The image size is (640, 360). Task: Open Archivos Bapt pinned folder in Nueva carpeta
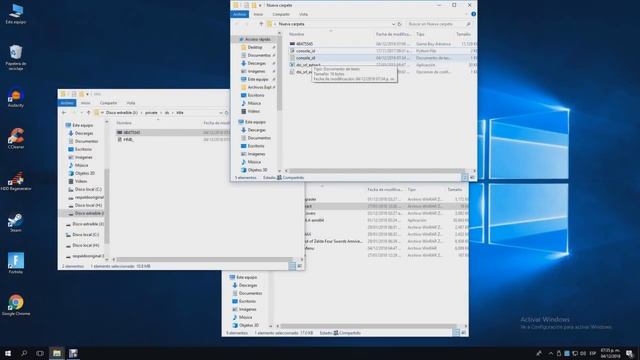tap(259, 87)
